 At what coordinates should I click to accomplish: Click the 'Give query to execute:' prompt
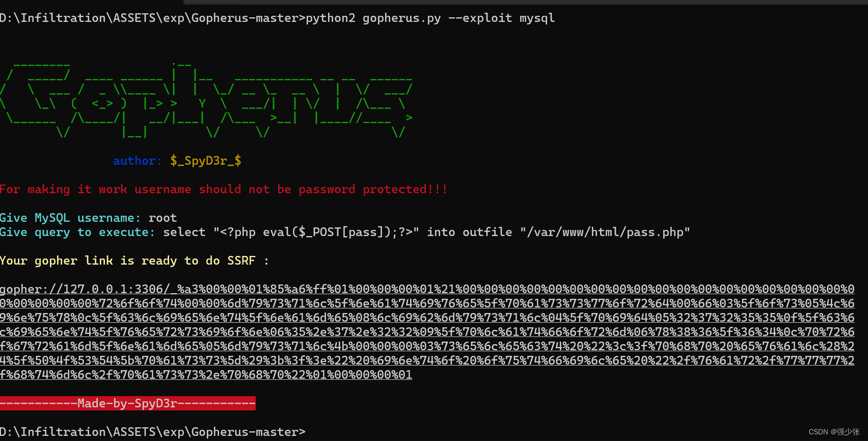click(x=77, y=232)
